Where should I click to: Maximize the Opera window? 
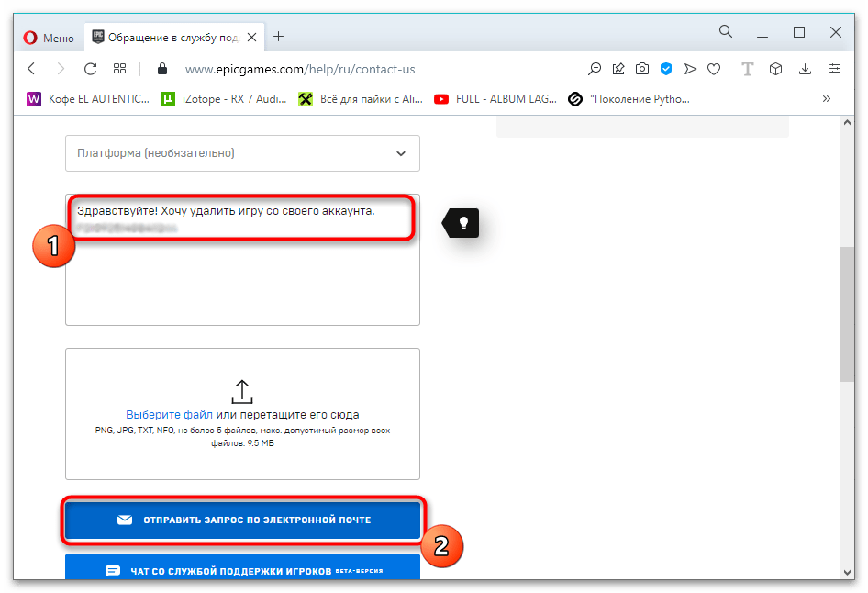click(x=799, y=32)
